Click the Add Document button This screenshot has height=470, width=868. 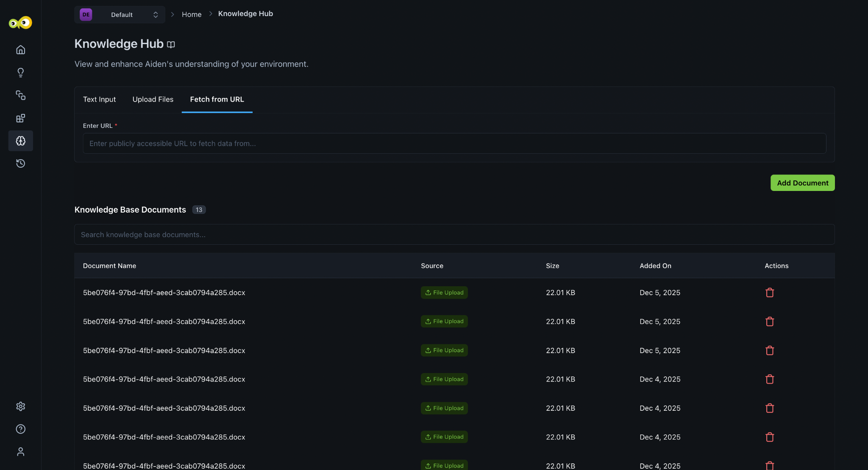click(x=802, y=183)
